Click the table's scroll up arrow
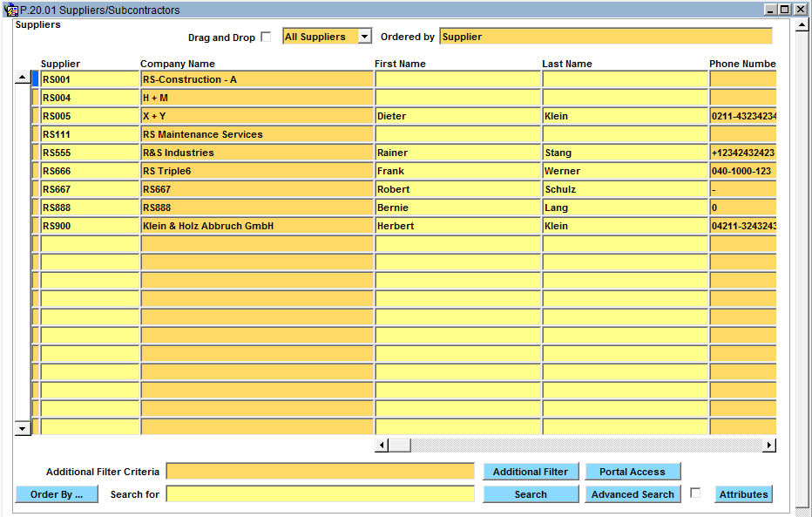 pos(23,78)
